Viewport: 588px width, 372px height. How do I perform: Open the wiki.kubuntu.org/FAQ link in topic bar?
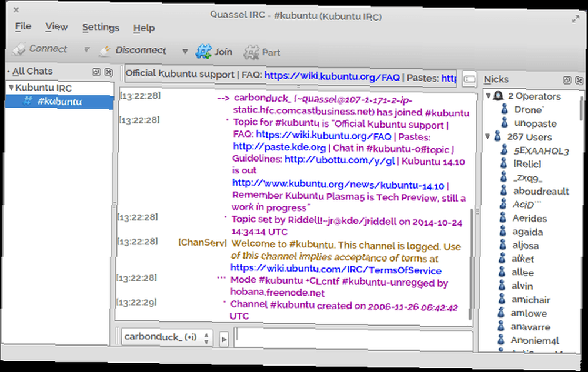pyautogui.click(x=332, y=76)
